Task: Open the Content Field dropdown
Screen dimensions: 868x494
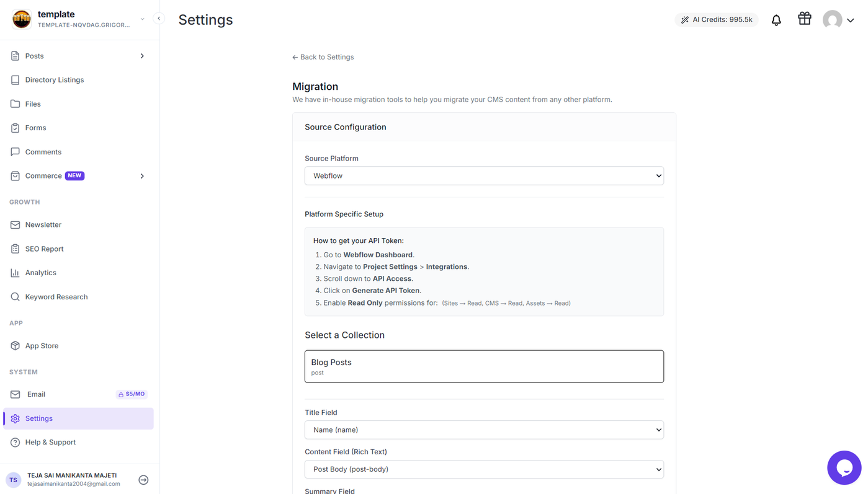Action: pyautogui.click(x=484, y=469)
